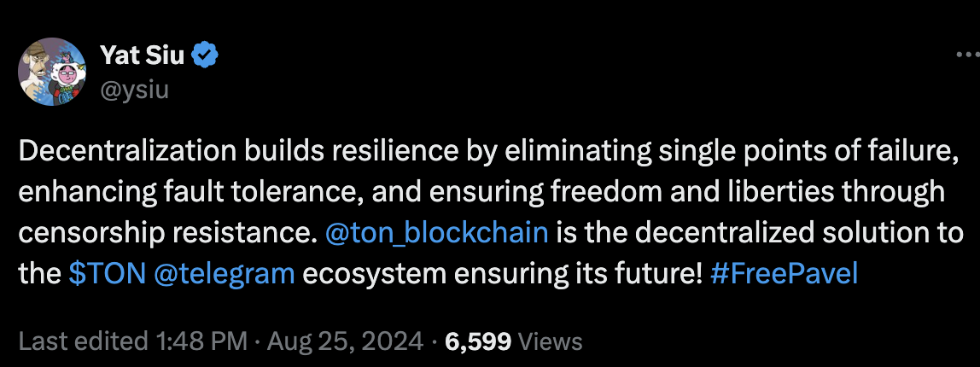Screen dimensions: 980x367
Task: Click the text enhancing fault tolerance
Action: tap(192, 193)
